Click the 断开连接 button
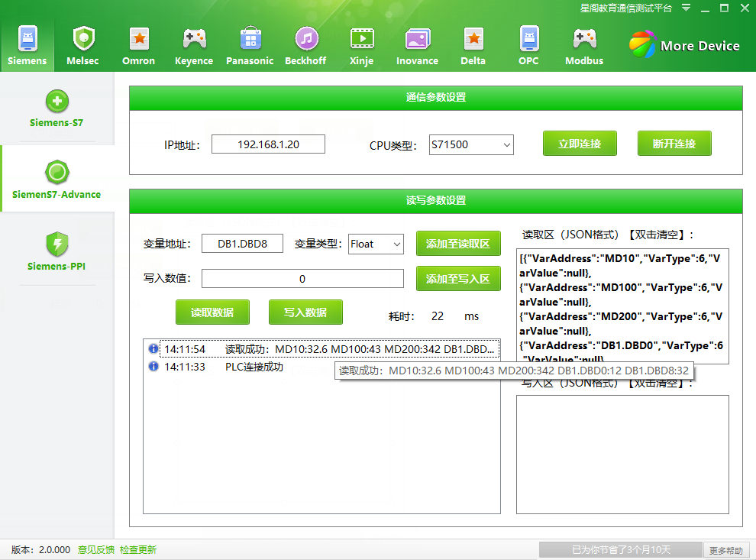This screenshot has height=560, width=756. (674, 144)
